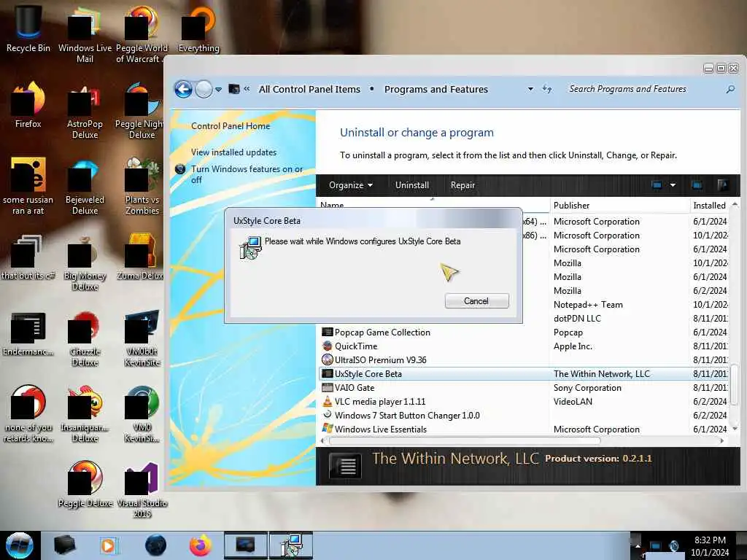Select UltraISO Premium V9.36 row
Viewport: 747px width, 560px height.
pyautogui.click(x=524, y=360)
